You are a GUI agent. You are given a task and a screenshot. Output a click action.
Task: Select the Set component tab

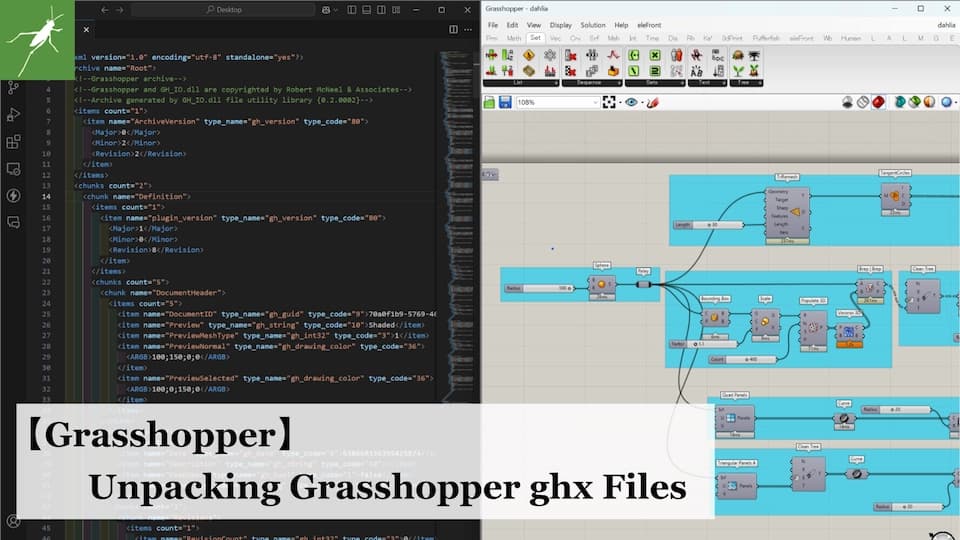tap(536, 38)
